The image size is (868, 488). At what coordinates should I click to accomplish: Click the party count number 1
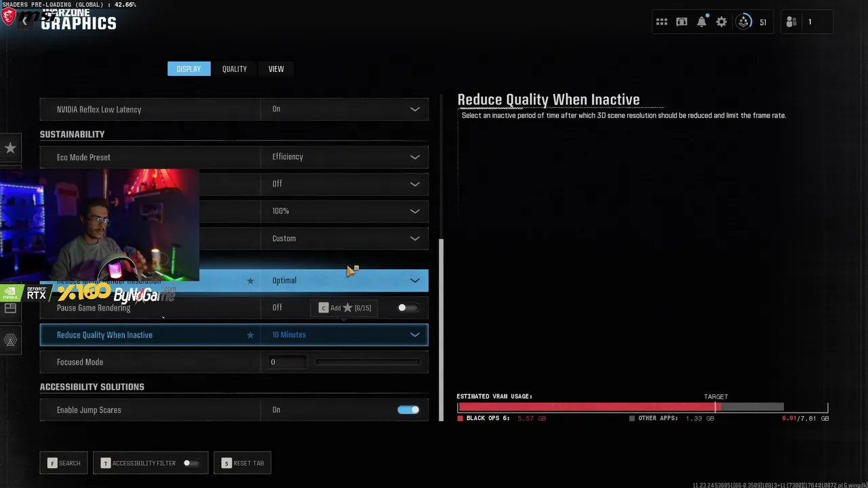[x=810, y=22]
